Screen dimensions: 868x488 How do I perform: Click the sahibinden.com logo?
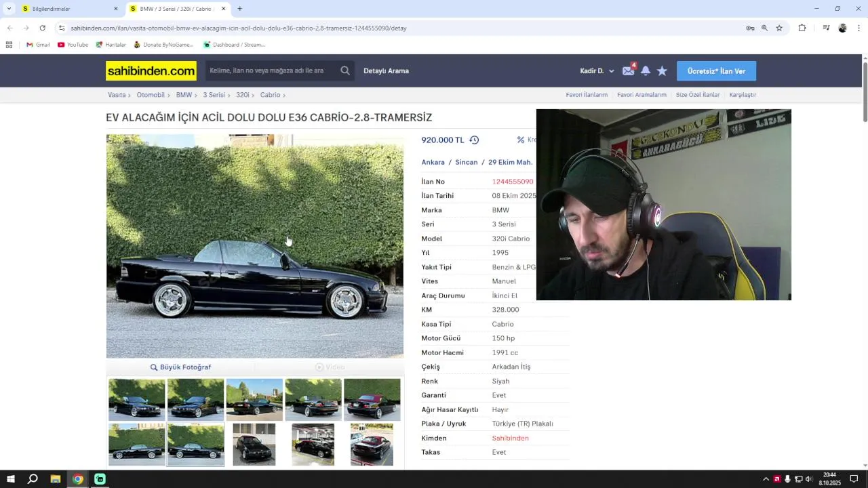(x=151, y=70)
